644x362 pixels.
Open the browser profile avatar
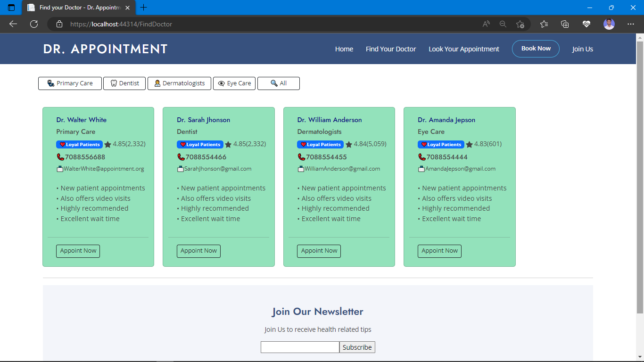coord(609,24)
